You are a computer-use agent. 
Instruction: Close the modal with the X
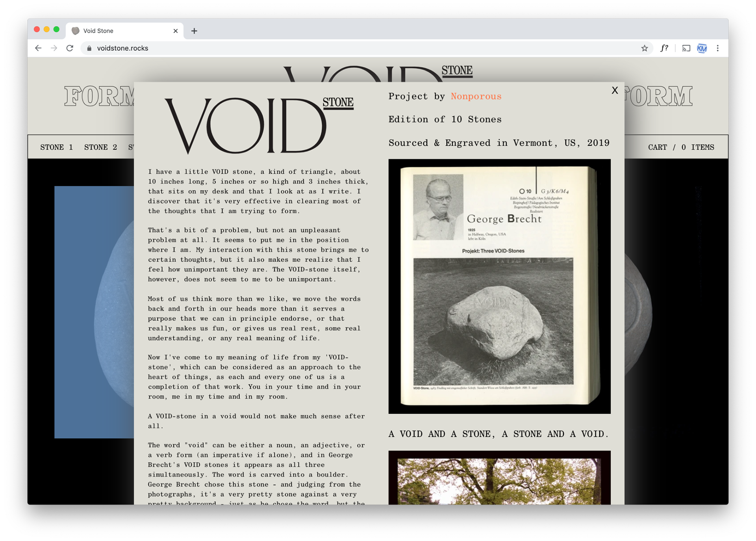[615, 90]
